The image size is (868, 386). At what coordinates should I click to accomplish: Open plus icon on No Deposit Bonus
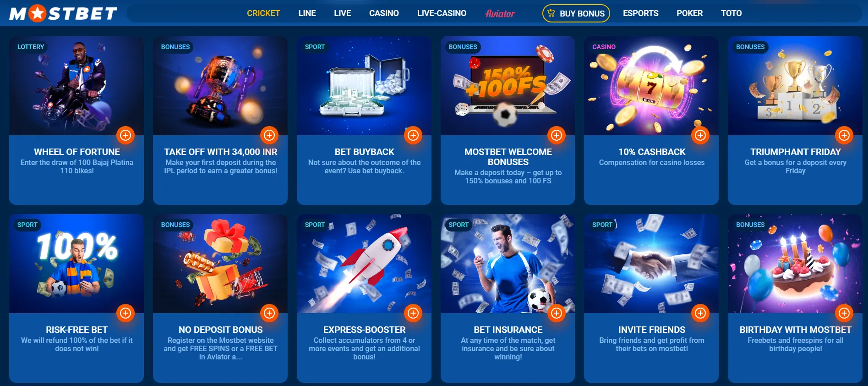coord(269,313)
